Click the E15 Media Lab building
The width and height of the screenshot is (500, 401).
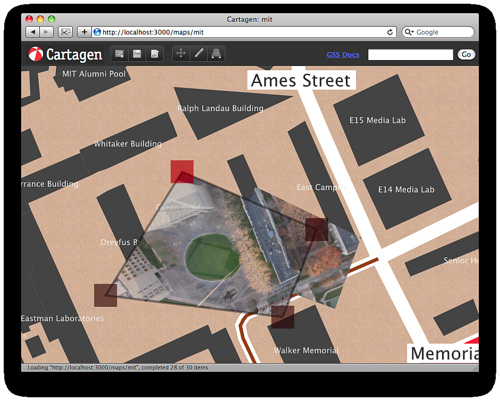coord(379,120)
